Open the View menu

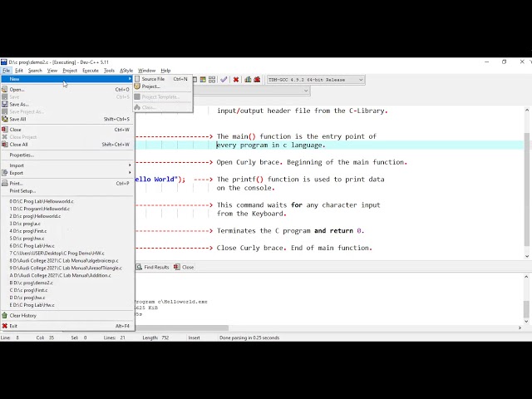click(52, 71)
